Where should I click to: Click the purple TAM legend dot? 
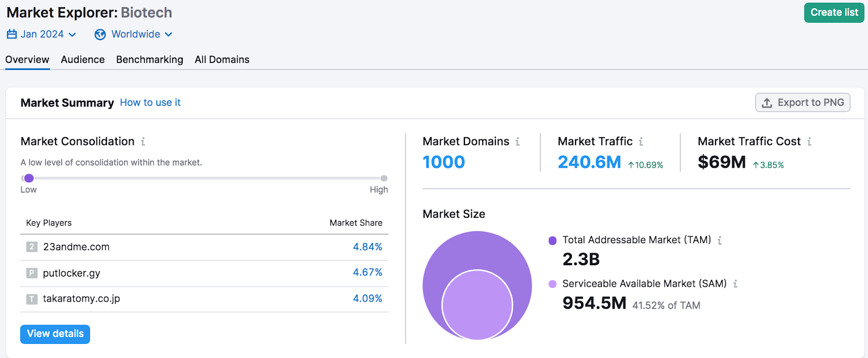click(552, 240)
